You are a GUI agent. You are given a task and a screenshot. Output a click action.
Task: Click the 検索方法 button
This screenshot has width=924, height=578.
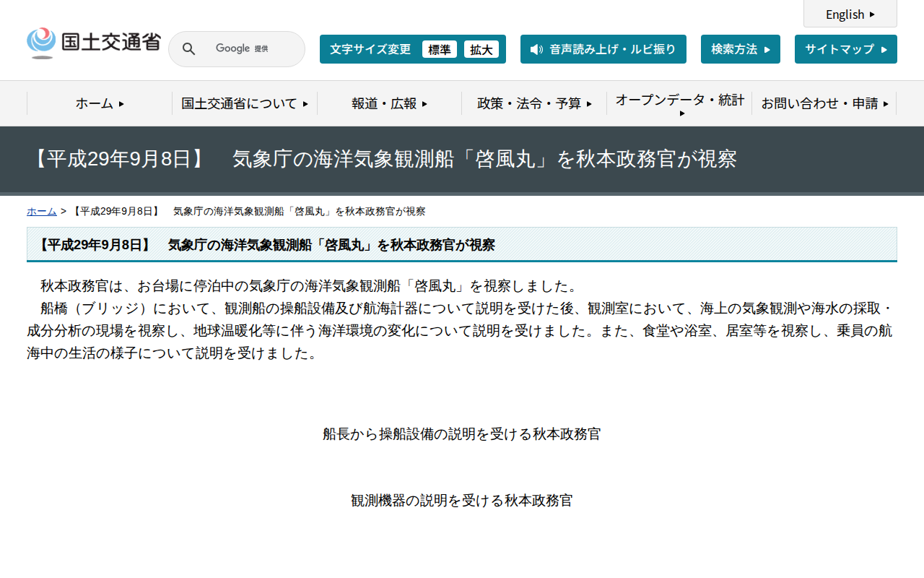pos(740,48)
